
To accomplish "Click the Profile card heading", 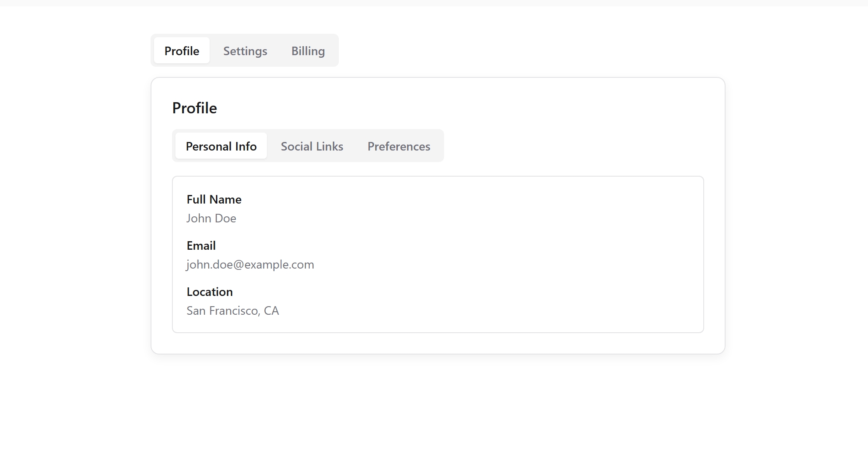I will (195, 108).
